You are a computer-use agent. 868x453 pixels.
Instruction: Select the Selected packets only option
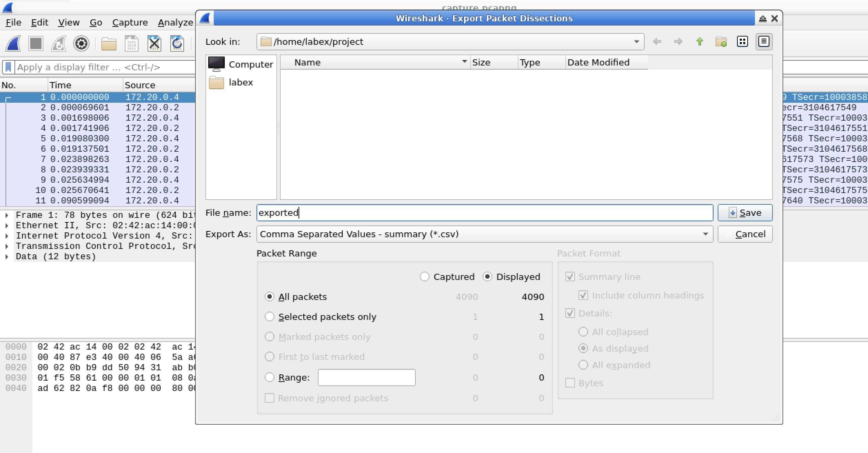point(270,316)
